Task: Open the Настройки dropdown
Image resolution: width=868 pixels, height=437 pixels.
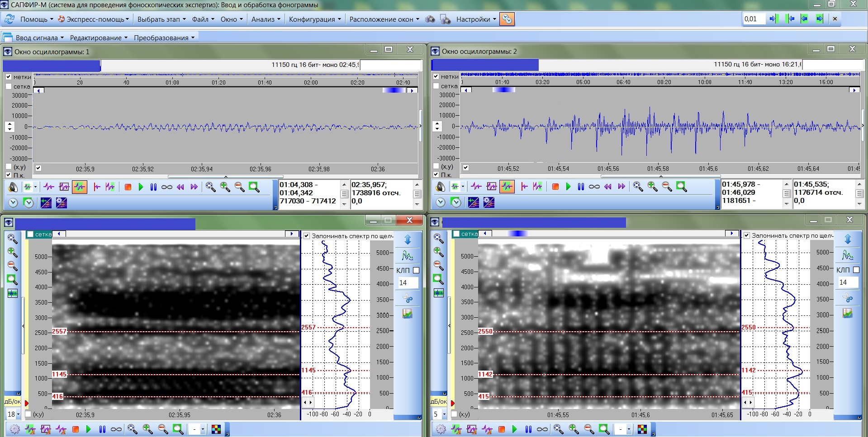Action: pyautogui.click(x=476, y=19)
